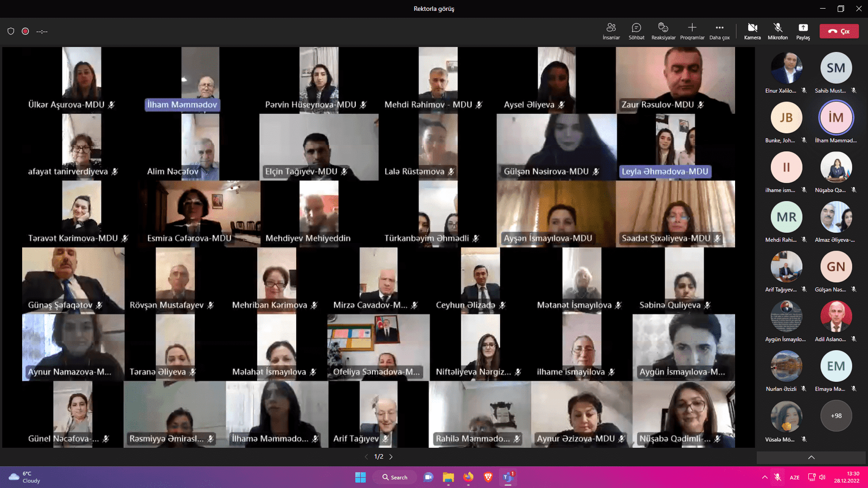Open the Reaksiyalar reactions menu
This screenshot has height=488, width=868.
pos(663,31)
